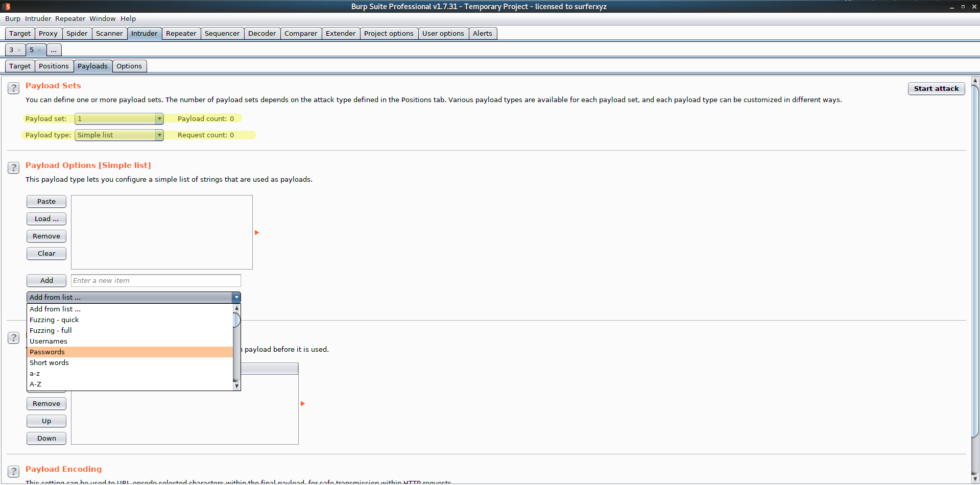Collapse the Add from list dropdown

(x=236, y=297)
